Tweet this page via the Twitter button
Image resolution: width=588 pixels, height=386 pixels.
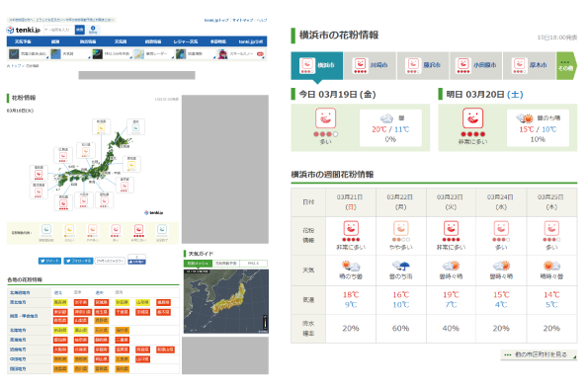pyautogui.click(x=49, y=261)
